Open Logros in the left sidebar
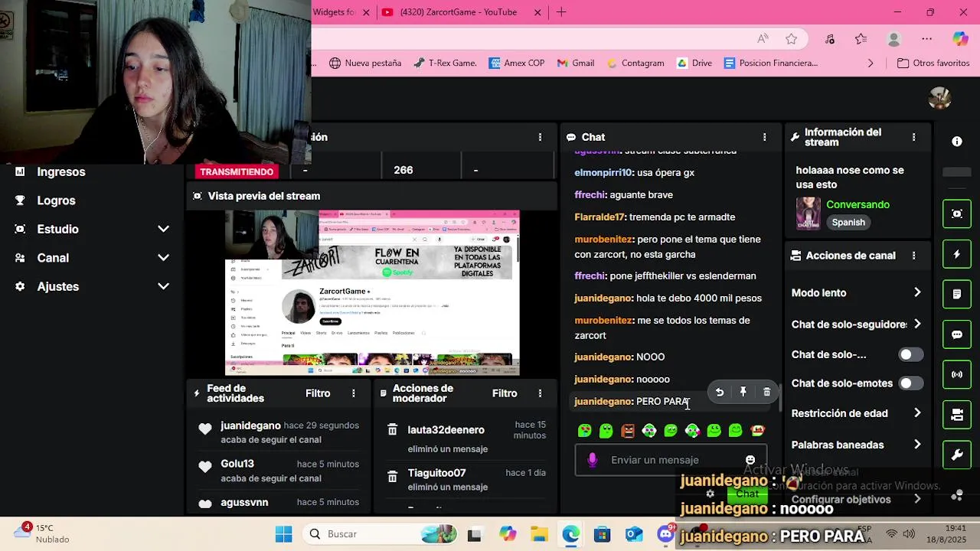The image size is (980, 551). tap(56, 201)
